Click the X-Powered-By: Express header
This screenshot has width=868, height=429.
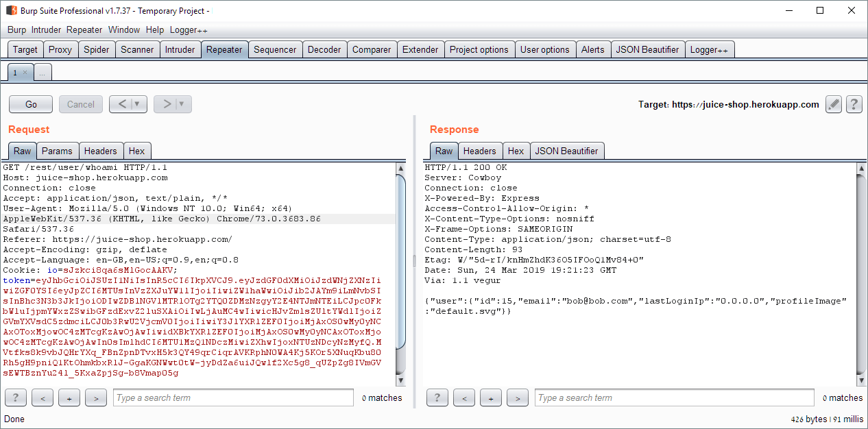point(482,198)
